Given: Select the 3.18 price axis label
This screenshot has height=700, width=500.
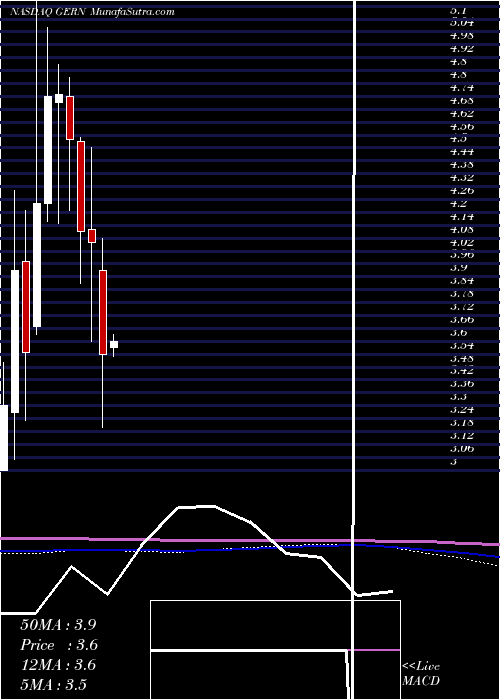Looking at the screenshot, I should click(462, 422).
